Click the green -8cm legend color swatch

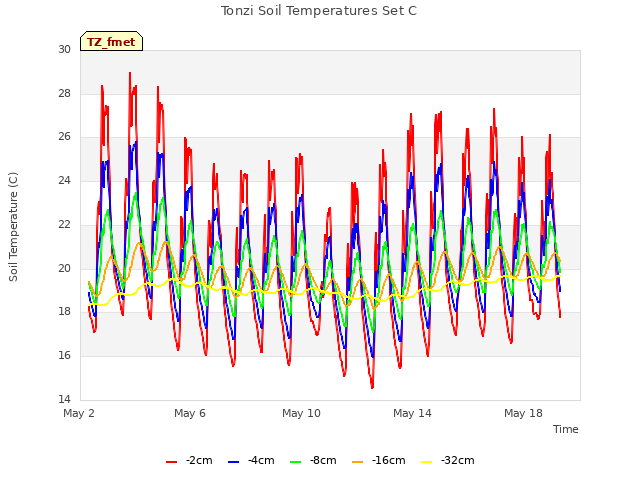point(295,462)
